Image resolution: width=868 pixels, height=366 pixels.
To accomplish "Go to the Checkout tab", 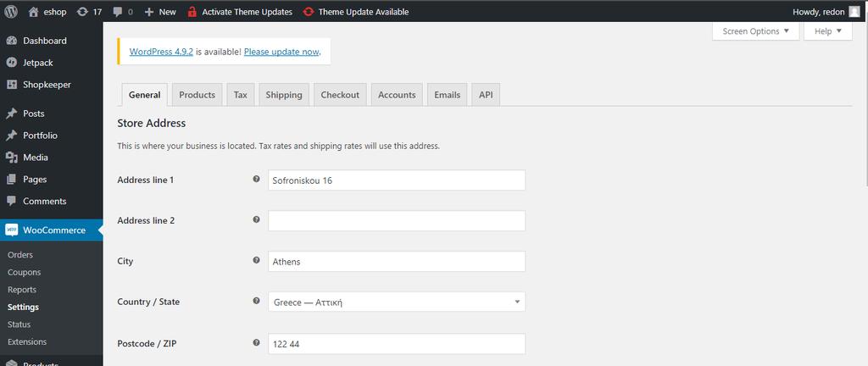I will pyautogui.click(x=340, y=95).
